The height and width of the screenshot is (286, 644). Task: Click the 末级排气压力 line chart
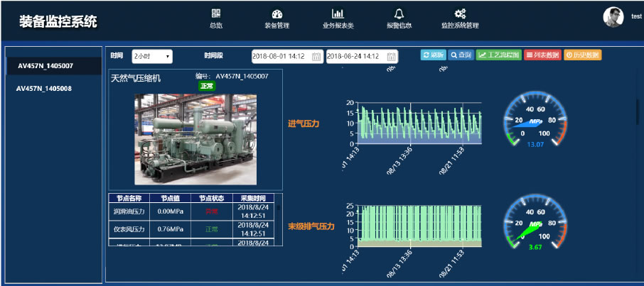pyautogui.click(x=419, y=226)
